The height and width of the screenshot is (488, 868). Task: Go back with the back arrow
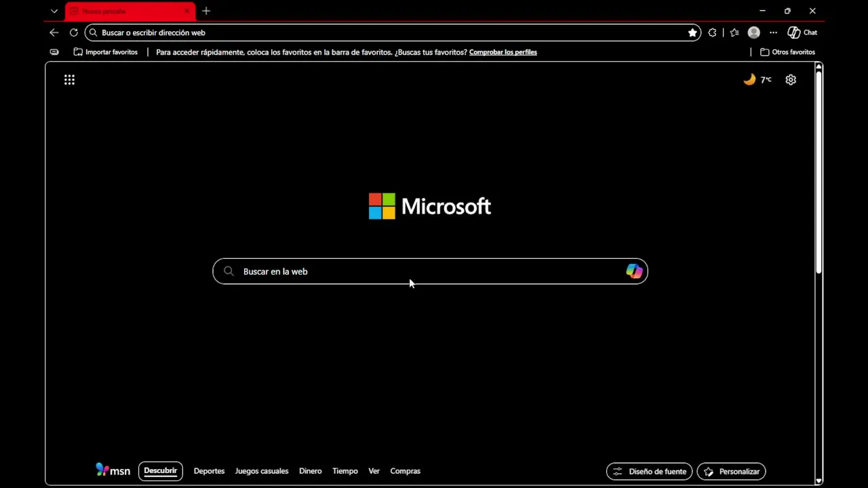(x=54, y=33)
